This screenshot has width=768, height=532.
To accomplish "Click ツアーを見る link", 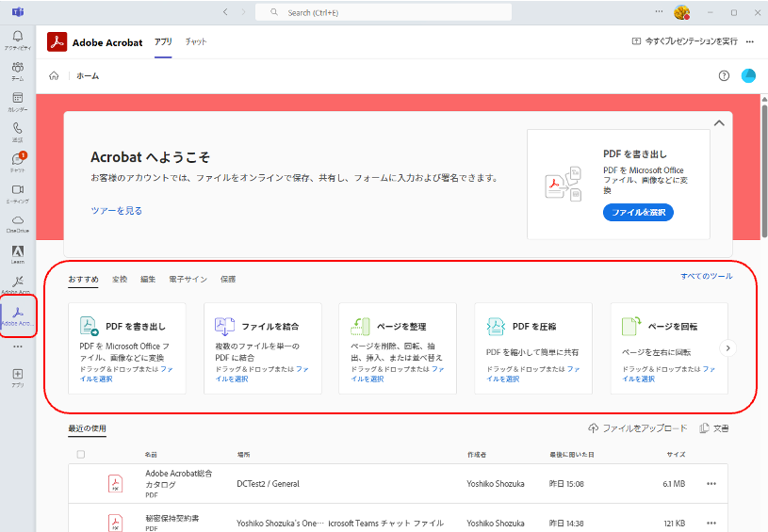I will pos(117,211).
